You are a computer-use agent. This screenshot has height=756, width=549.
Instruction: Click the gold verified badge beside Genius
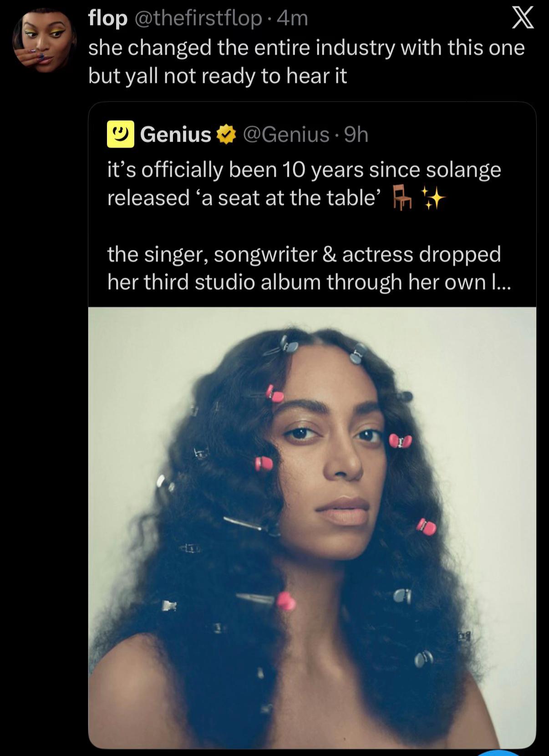(225, 135)
